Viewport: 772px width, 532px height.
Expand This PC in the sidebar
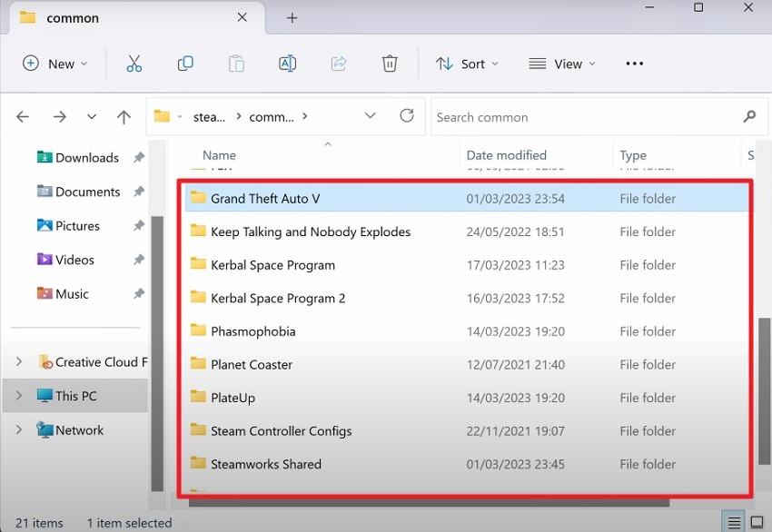[x=20, y=396]
